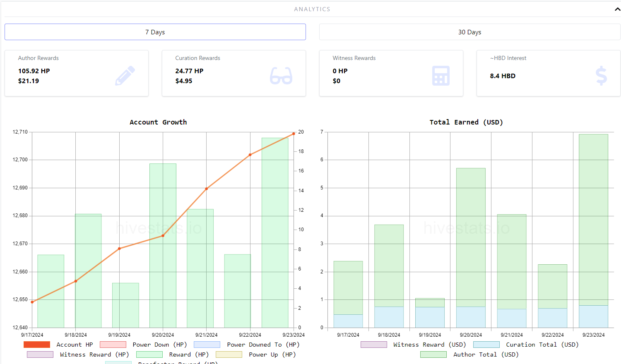621x364 pixels.
Task: Click the 9/17/2024 line point in Account Growth
Action: point(32,302)
